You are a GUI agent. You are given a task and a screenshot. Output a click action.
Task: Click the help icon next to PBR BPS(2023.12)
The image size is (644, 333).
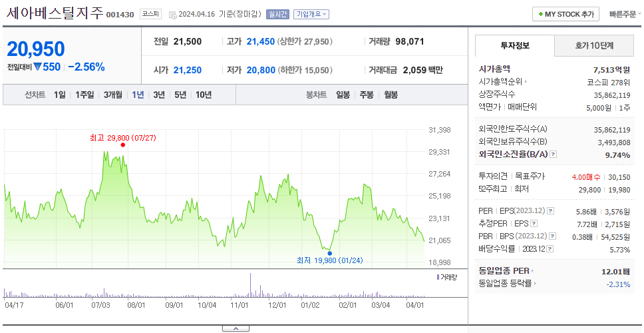(x=553, y=236)
